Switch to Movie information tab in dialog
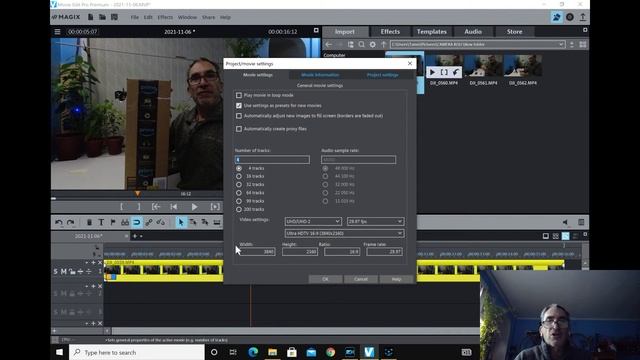This screenshot has width=640, height=360. [320, 75]
